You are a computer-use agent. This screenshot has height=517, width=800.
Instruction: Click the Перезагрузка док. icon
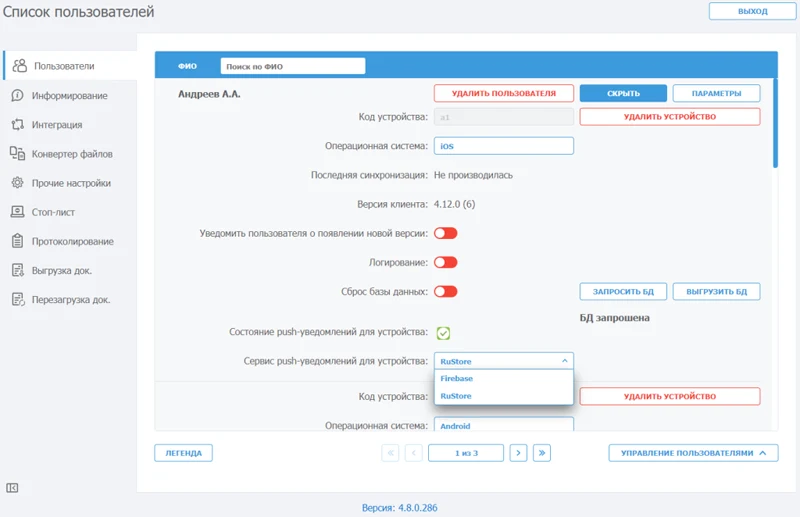click(x=18, y=299)
